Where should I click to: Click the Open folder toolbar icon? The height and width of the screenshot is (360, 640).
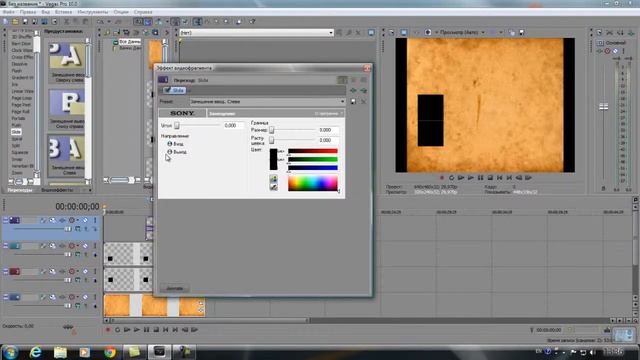(x=15, y=22)
